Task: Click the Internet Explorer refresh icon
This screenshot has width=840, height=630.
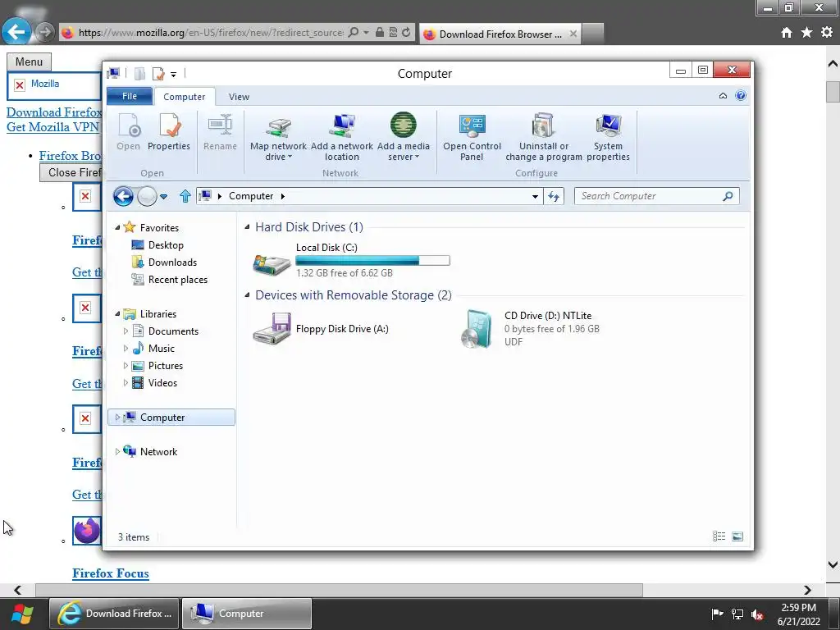Action: coord(406,32)
